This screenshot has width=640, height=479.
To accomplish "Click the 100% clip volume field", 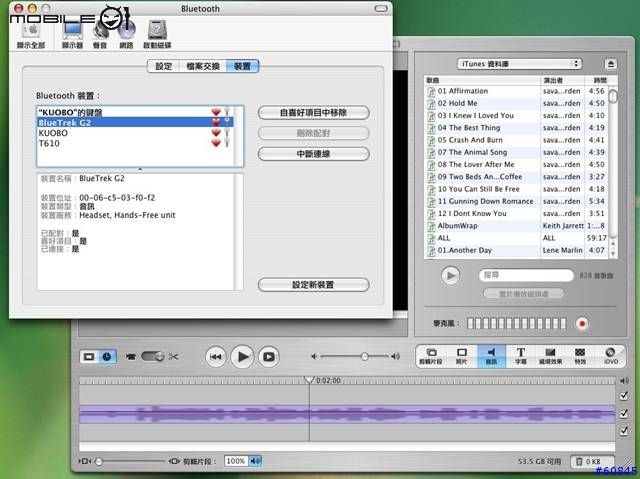I will click(x=236, y=461).
